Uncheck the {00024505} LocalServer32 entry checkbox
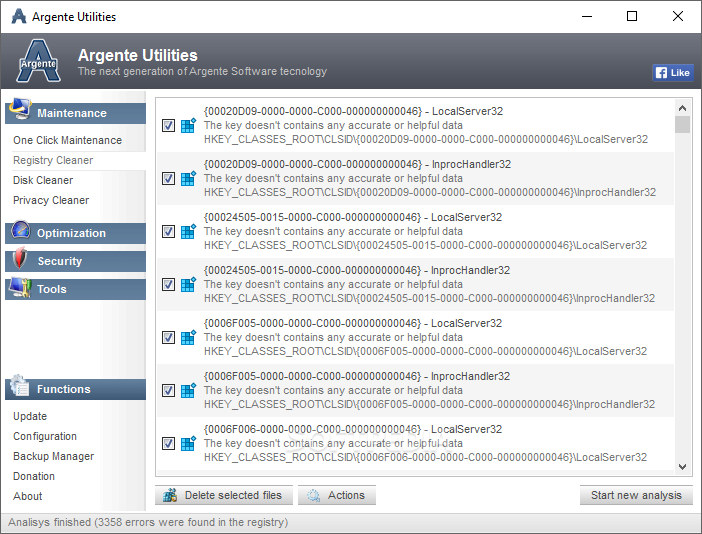 168,231
